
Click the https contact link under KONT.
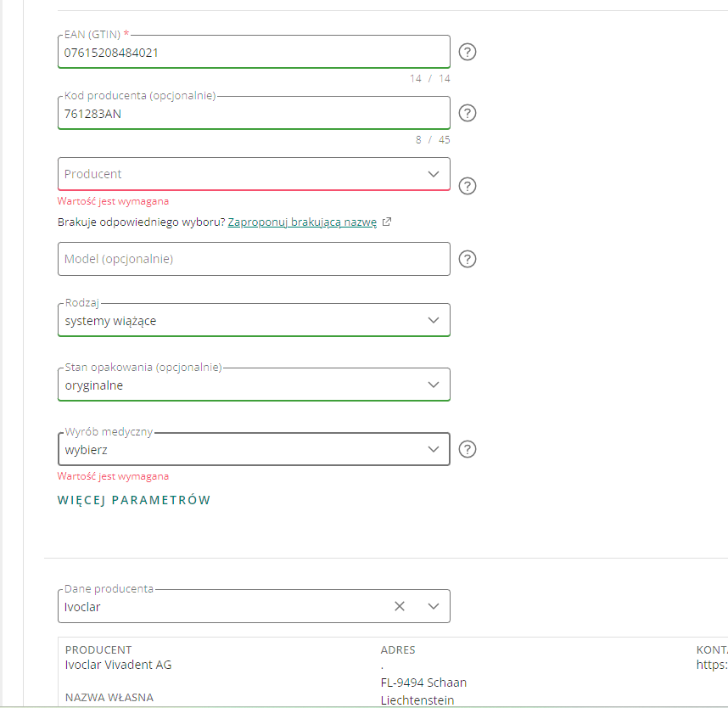pyautogui.click(x=711, y=665)
